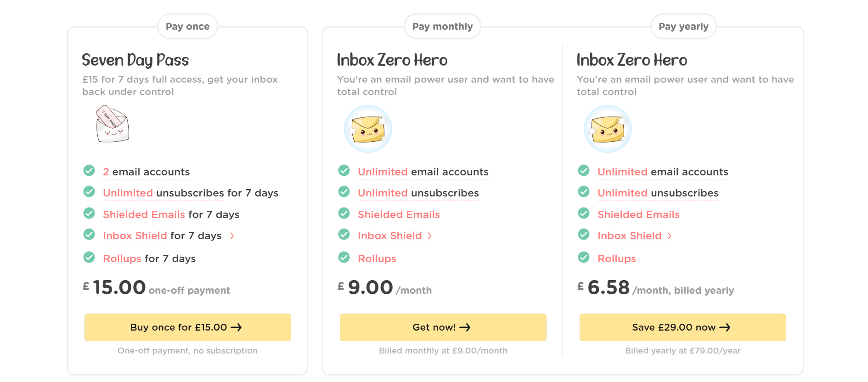Expand Inbox Shield details on the monthly plan
This screenshot has width=868, height=382.
430,236
